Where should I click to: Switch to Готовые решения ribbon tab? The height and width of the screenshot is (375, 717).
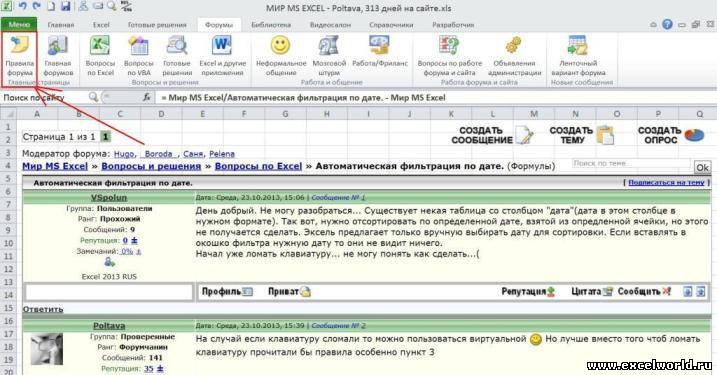[x=157, y=25]
